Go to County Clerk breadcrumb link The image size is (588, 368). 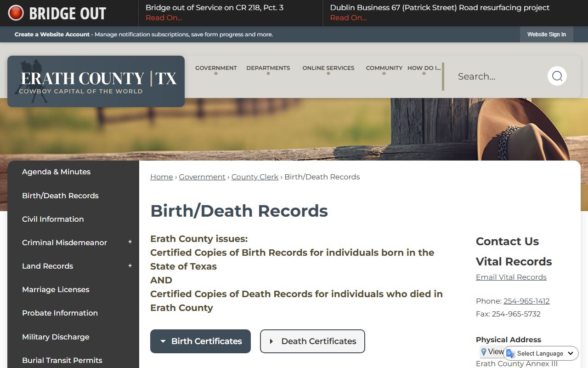255,177
